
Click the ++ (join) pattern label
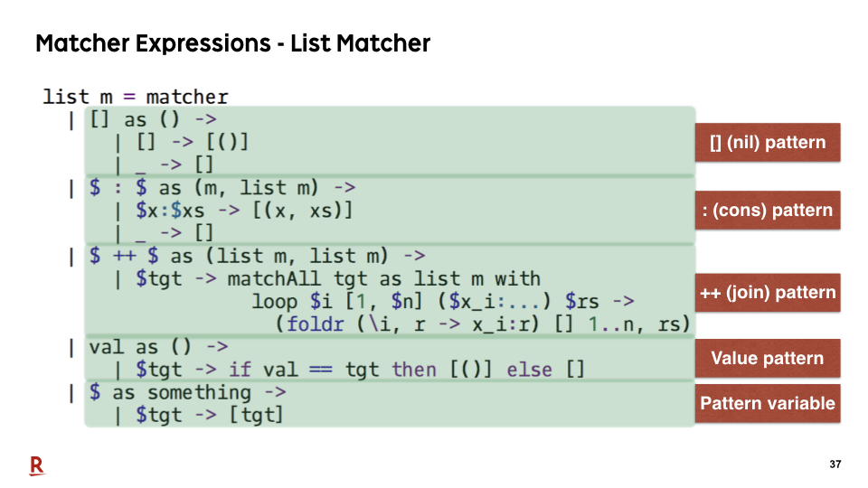pos(768,292)
